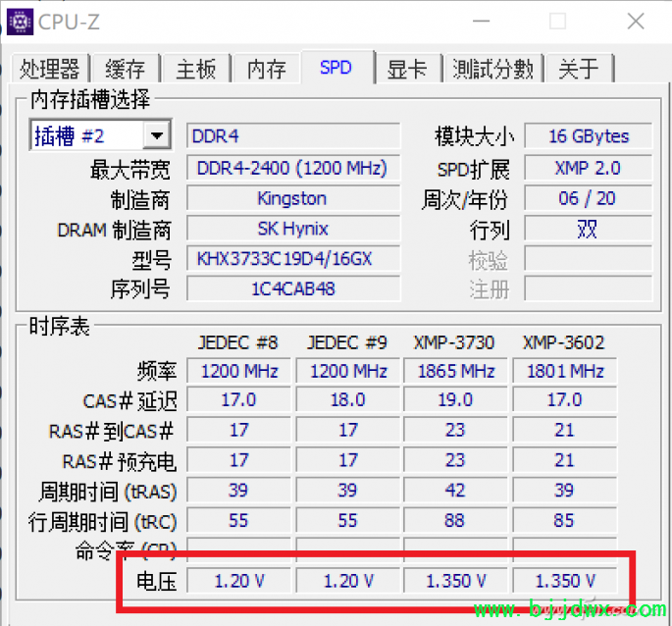The width and height of the screenshot is (672, 626).
Task: Click the XMP-3730 column header
Action: tap(454, 342)
